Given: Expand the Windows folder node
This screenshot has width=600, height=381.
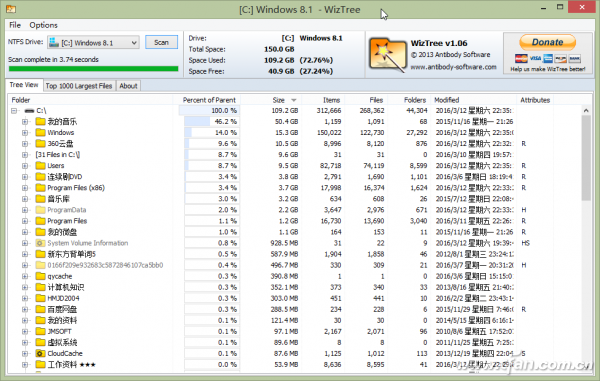Looking at the screenshot, I should click(25, 133).
